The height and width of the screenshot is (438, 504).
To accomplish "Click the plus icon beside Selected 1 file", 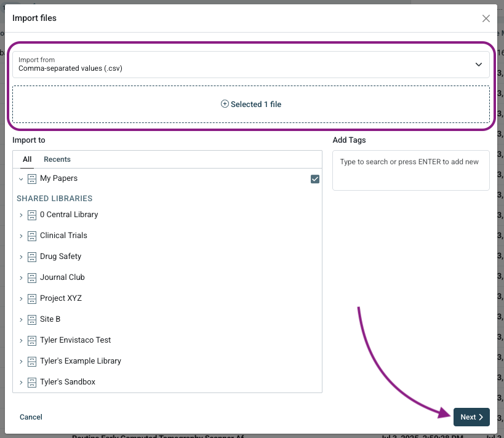I will 225,105.
